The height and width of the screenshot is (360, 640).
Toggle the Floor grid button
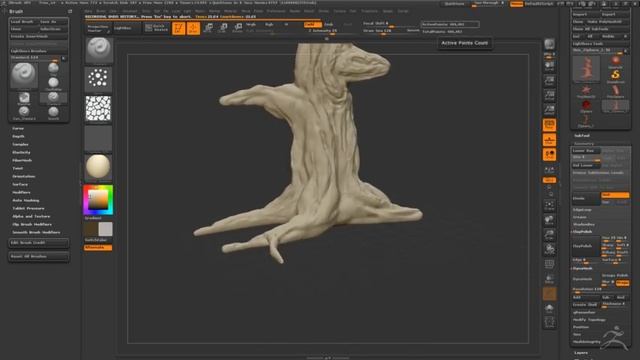[x=549, y=140]
